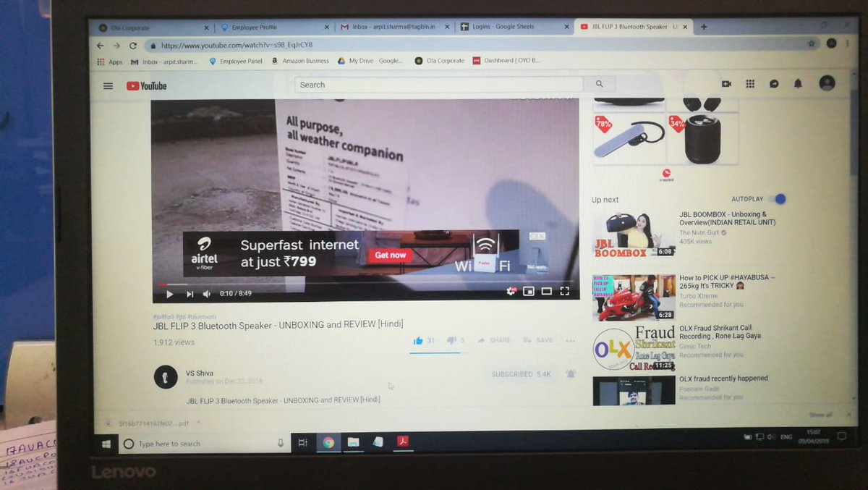Mute the video with speaker icon
Image resolution: width=868 pixels, height=490 pixels.
pyautogui.click(x=206, y=294)
